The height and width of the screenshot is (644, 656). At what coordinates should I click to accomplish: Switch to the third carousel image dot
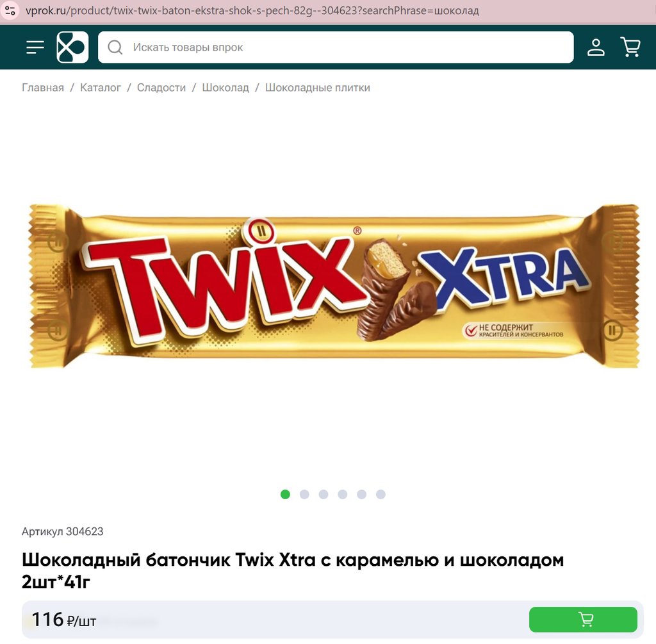324,495
